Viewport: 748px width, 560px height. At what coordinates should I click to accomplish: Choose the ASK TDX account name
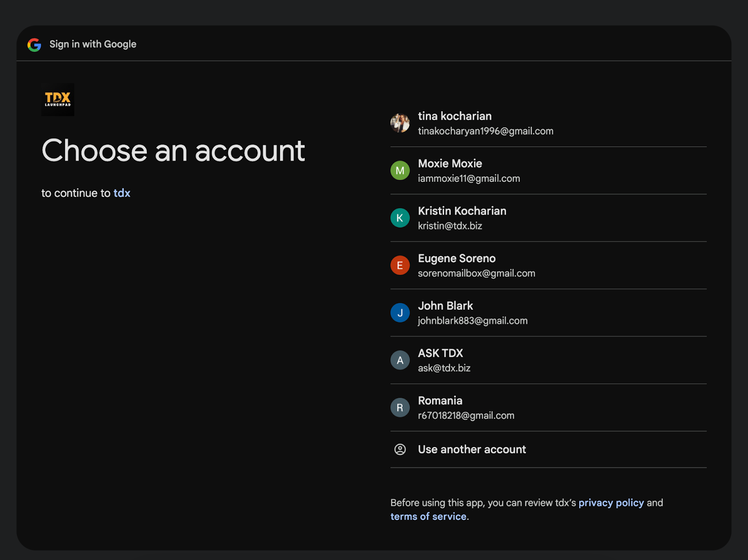440,353
